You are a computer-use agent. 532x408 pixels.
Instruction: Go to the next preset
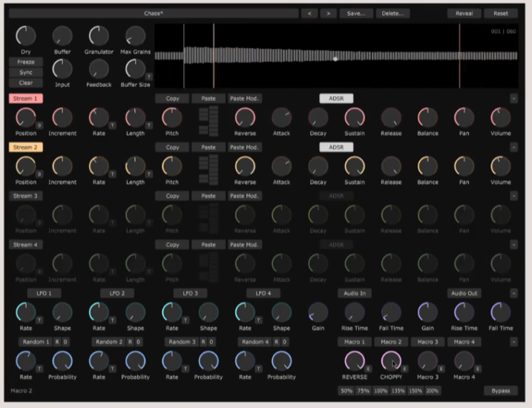point(329,13)
